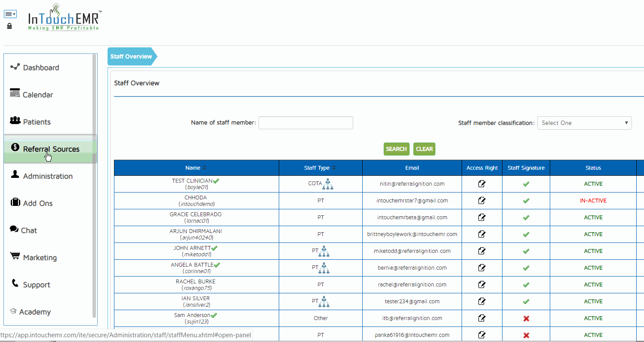Viewport: 644px width, 342px height.
Task: Toggle the ACTIVE status for JOHN ARNETT
Action: (593, 251)
